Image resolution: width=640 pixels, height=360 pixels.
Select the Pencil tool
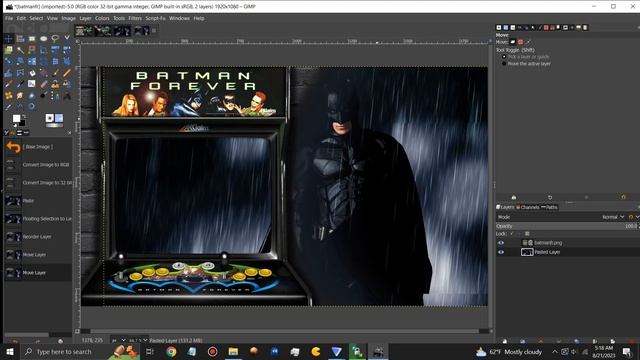tap(67, 73)
